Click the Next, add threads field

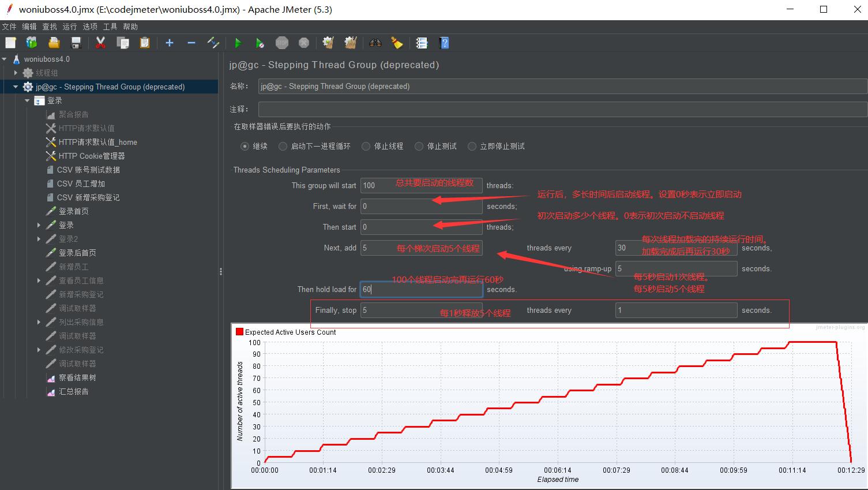coord(422,248)
